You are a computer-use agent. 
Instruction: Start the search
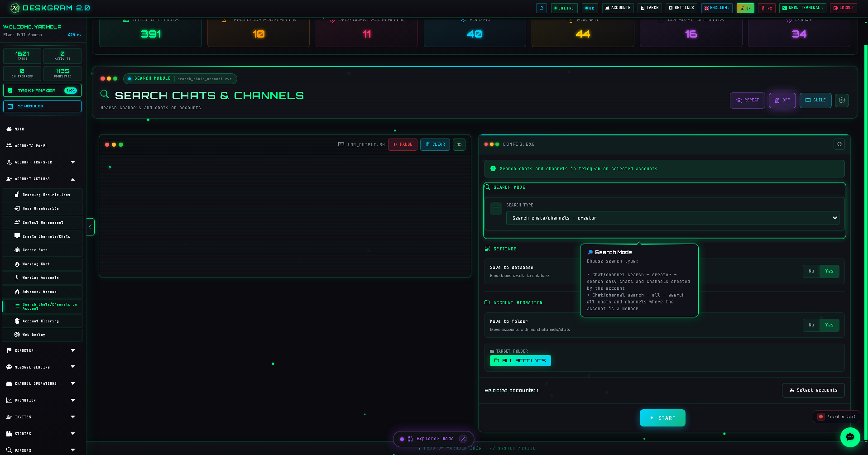pyautogui.click(x=662, y=418)
